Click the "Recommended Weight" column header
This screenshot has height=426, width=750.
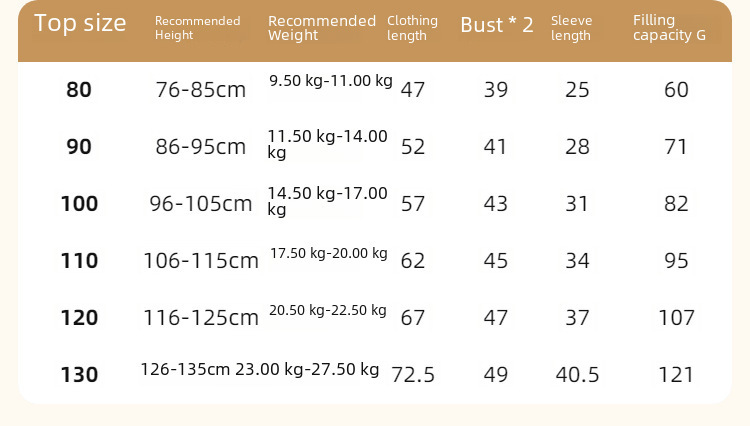click(322, 28)
